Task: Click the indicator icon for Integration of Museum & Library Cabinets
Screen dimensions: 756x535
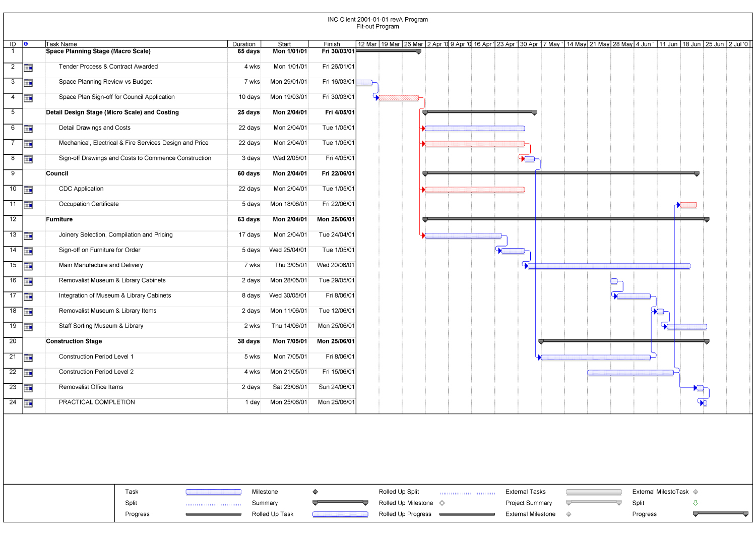Action: point(28,296)
